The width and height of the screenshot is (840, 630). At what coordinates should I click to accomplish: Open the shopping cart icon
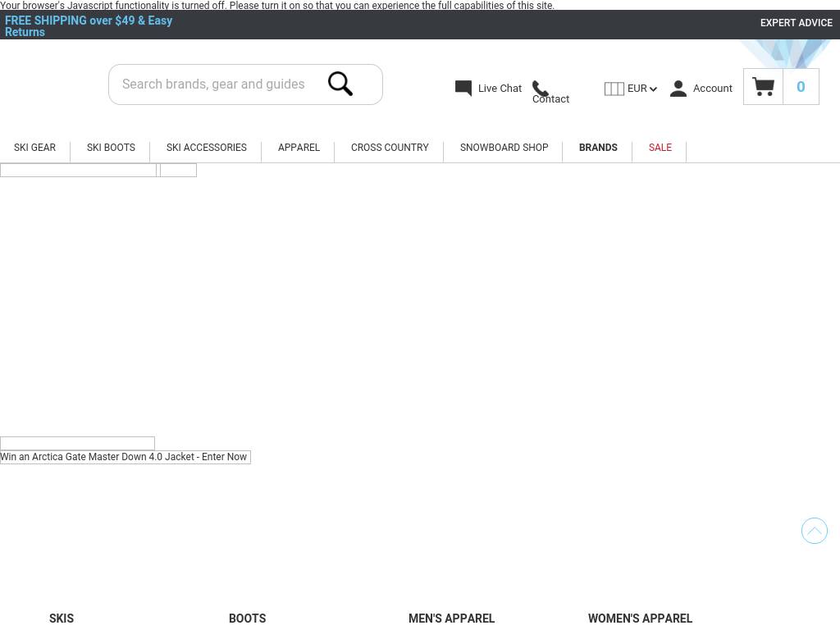point(763,86)
